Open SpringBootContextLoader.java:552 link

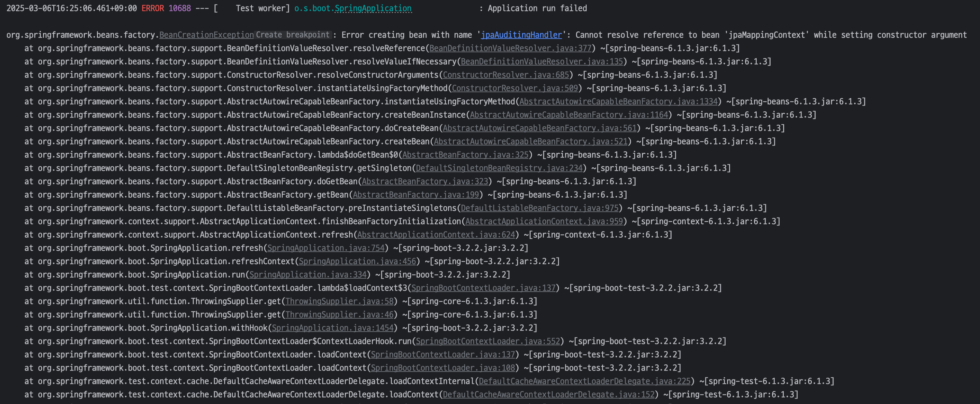pyautogui.click(x=488, y=341)
